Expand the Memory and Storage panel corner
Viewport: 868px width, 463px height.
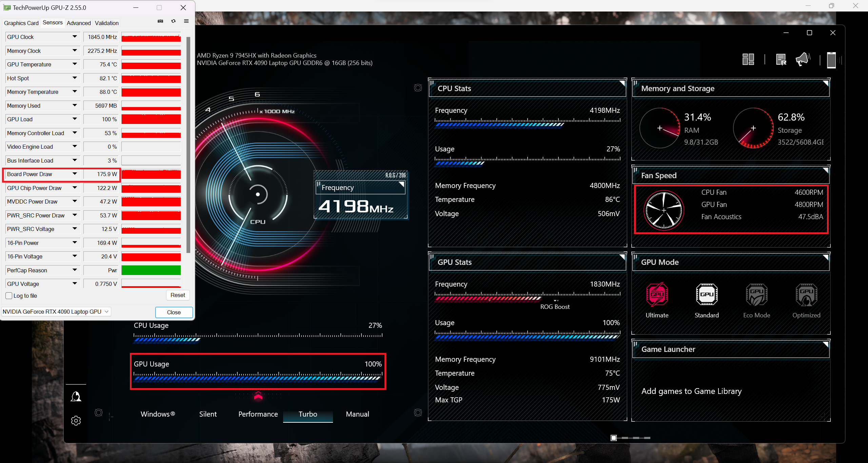(x=826, y=83)
